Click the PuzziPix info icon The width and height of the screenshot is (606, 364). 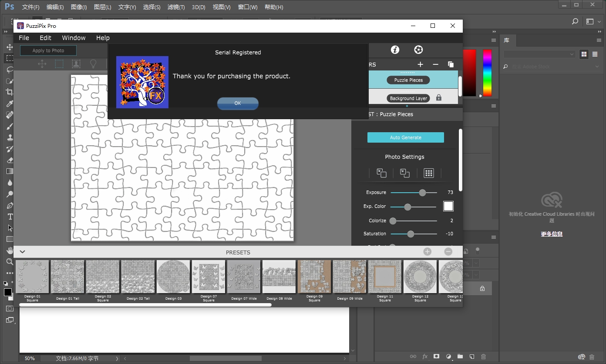coord(395,50)
